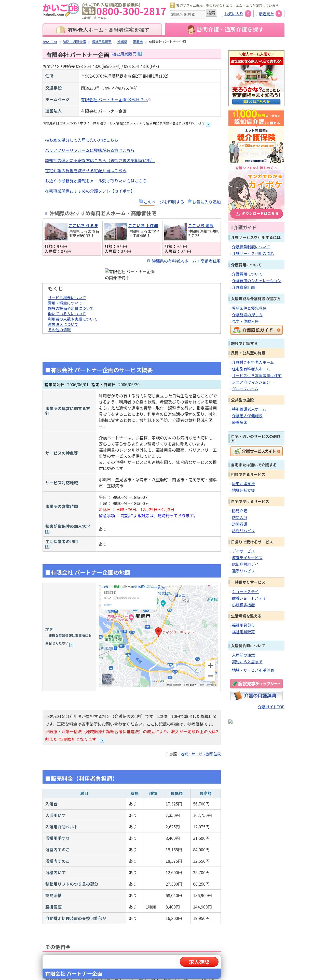Open 介護ガイドTOP link

[x=271, y=707]
